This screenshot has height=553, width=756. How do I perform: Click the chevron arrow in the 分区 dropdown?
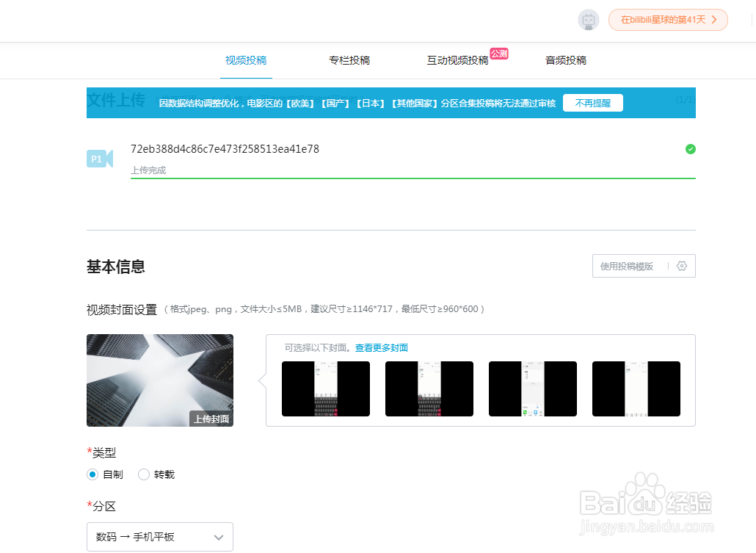click(219, 538)
